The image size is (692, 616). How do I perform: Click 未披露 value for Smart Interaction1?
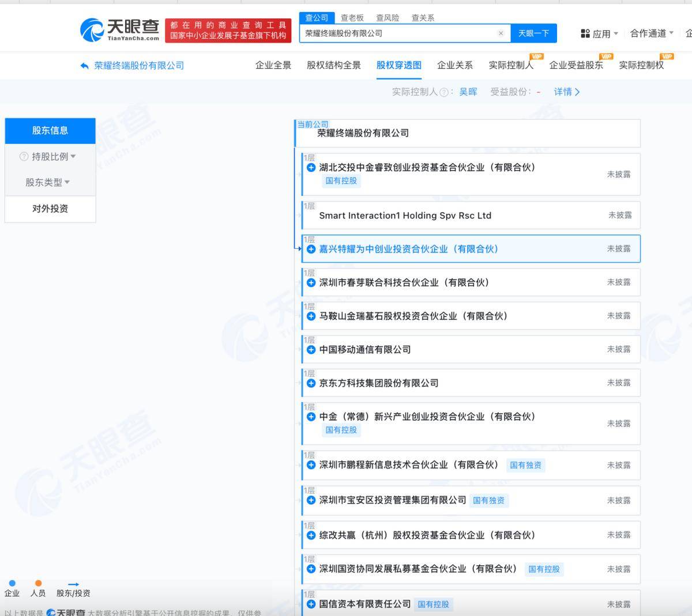[620, 215]
